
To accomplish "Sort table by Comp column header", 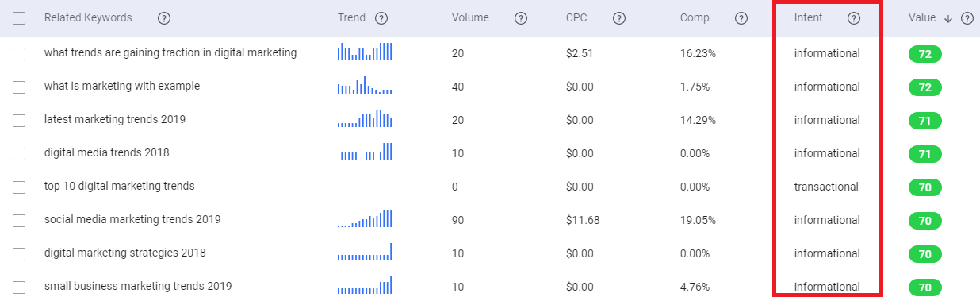I will pos(695,18).
